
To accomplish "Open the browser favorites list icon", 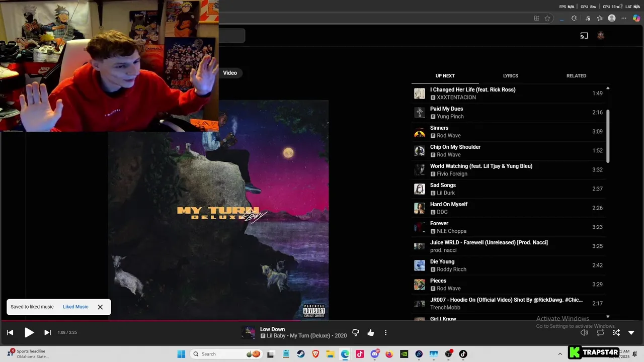I will (x=600, y=18).
